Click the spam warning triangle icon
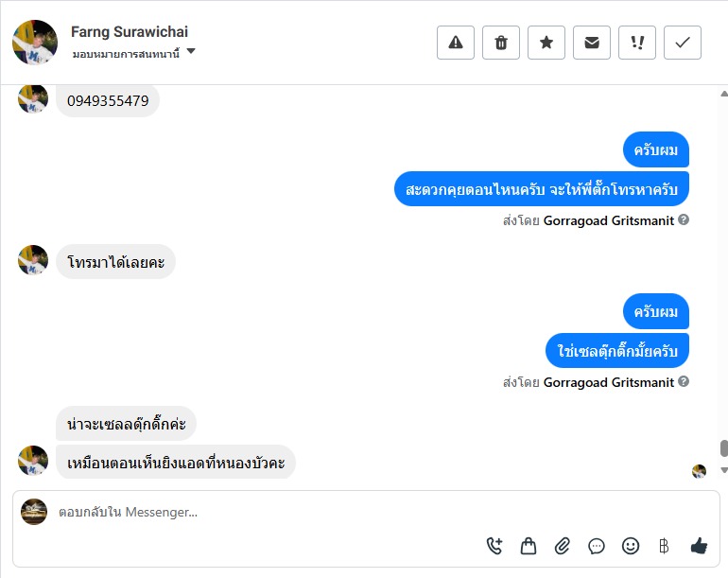The width and height of the screenshot is (728, 578). [456, 43]
